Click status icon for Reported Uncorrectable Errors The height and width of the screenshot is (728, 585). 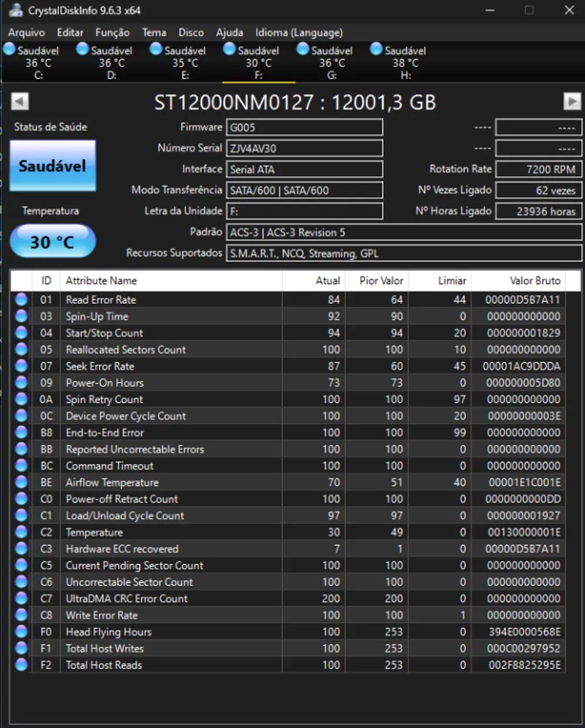coord(21,449)
